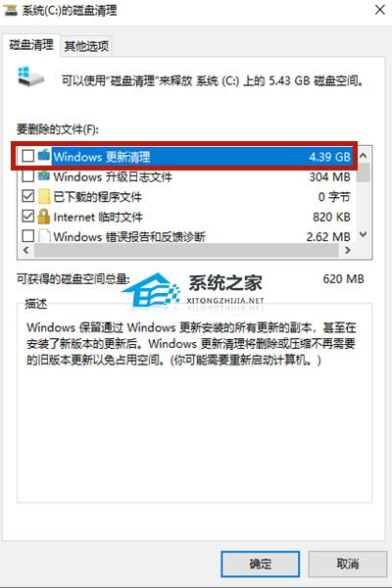This screenshot has height=588, width=392.
Task: Click the system drive icon beside description text
Action: (x=30, y=76)
